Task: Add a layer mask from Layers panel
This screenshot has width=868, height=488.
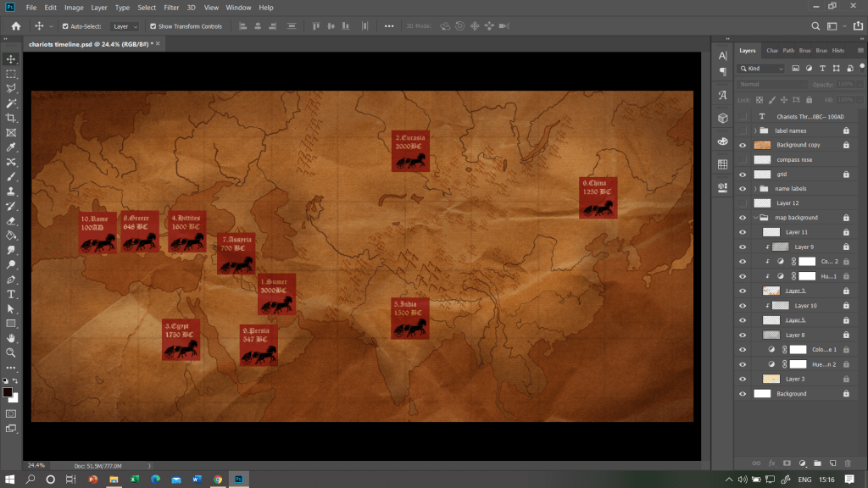Action: (x=787, y=463)
